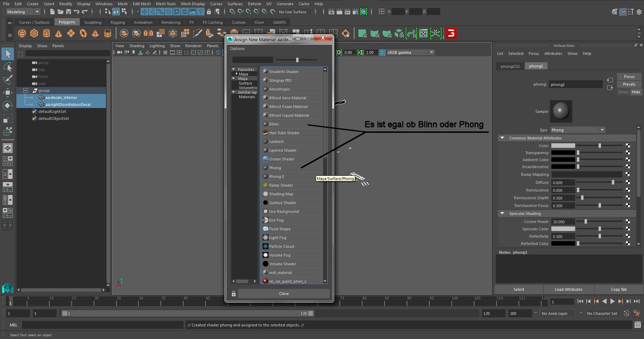Click the Load Attributes button
644x339 pixels.
568,289
